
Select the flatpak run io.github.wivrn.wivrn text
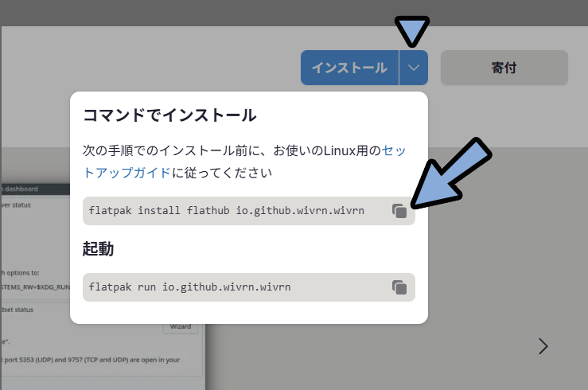click(189, 287)
